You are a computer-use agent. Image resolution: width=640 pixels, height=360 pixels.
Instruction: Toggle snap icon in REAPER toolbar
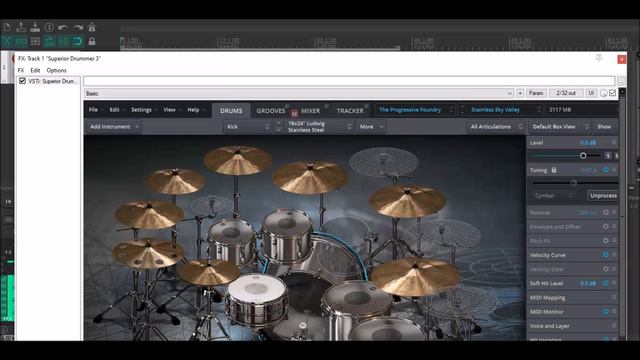pyautogui.click(x=77, y=41)
